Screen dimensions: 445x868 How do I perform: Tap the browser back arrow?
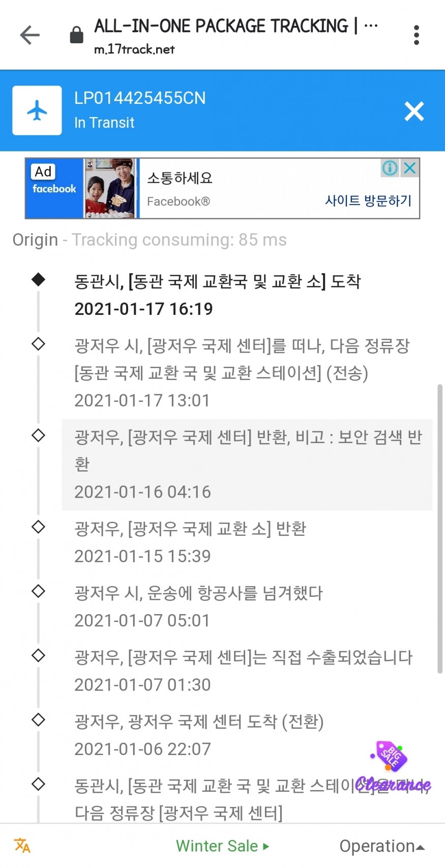coord(29,35)
